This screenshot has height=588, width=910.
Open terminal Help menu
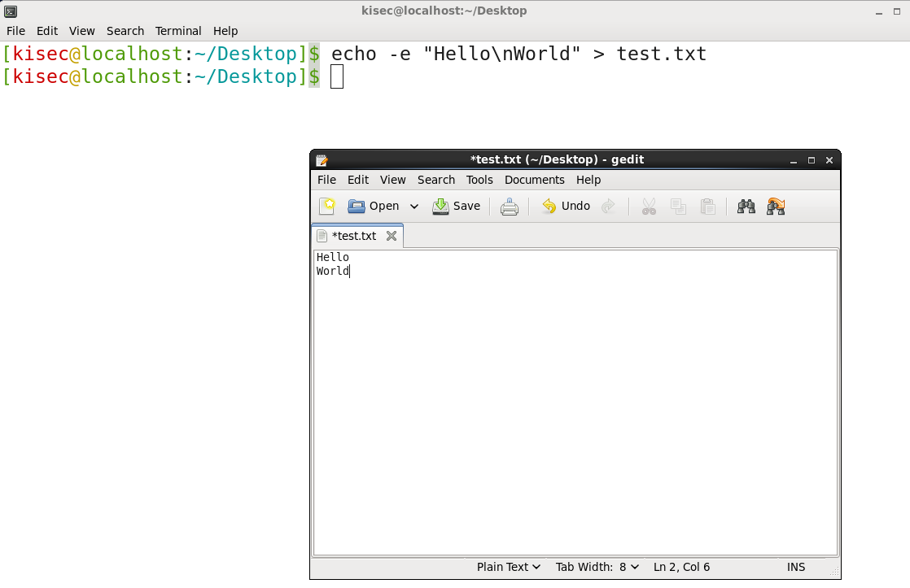225,31
